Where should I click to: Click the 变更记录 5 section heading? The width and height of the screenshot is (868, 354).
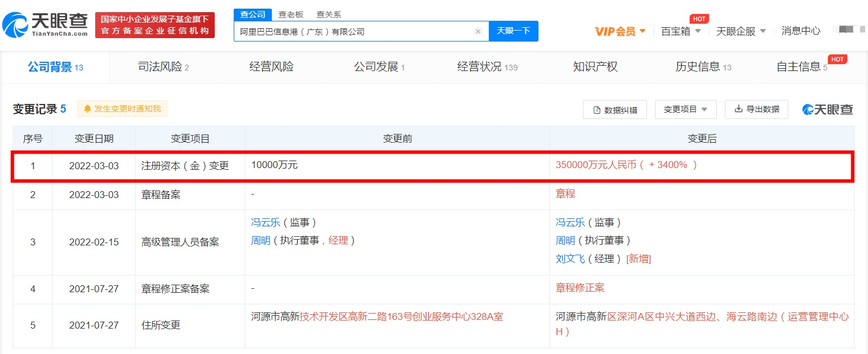click(40, 109)
